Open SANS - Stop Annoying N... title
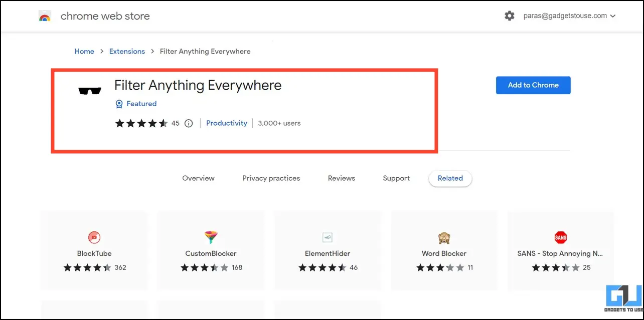The width and height of the screenshot is (644, 320). point(560,253)
